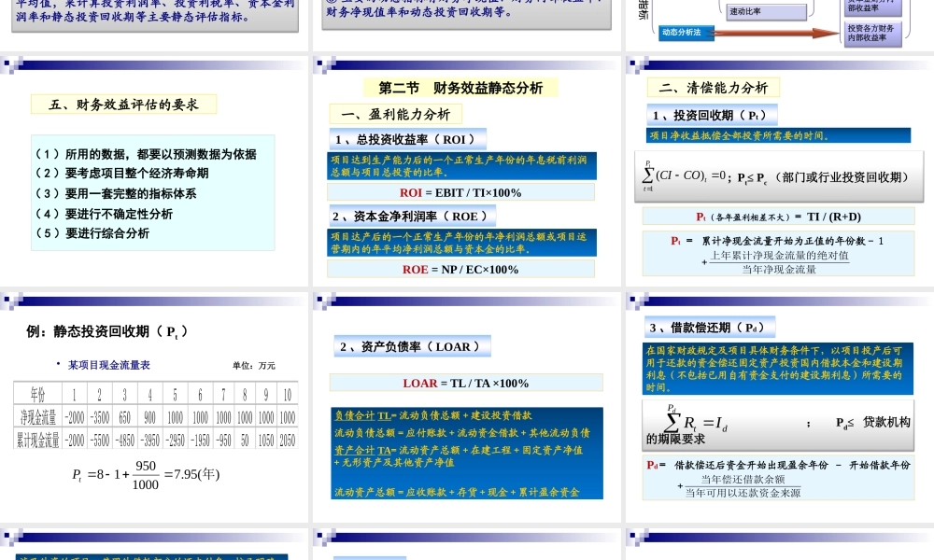The image size is (934, 560).
Task: Click the result formula ending =7.95(年)
Action: pos(146,475)
